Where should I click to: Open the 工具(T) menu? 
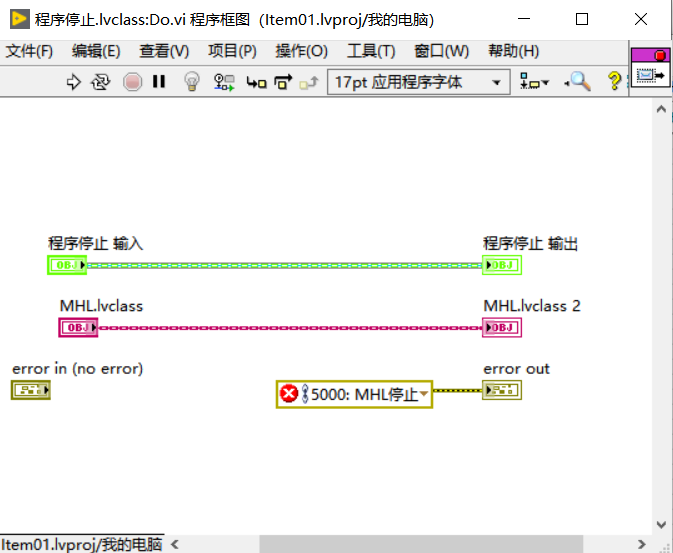pyautogui.click(x=371, y=51)
